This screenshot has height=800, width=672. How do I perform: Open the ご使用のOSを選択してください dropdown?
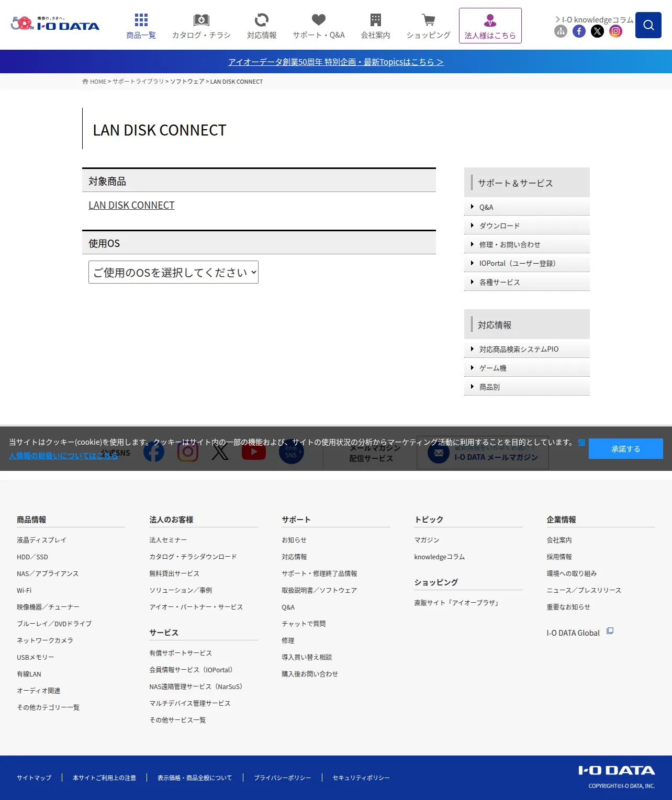173,272
